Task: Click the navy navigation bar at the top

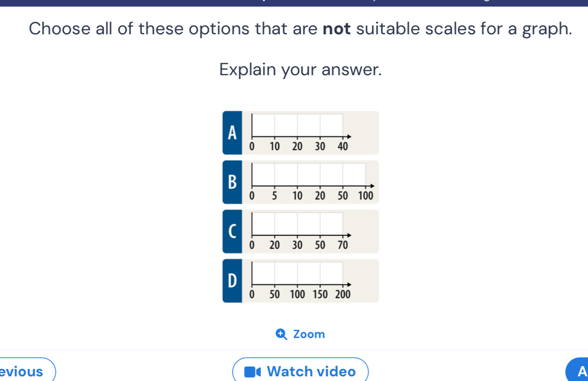Action: (x=294, y=2)
